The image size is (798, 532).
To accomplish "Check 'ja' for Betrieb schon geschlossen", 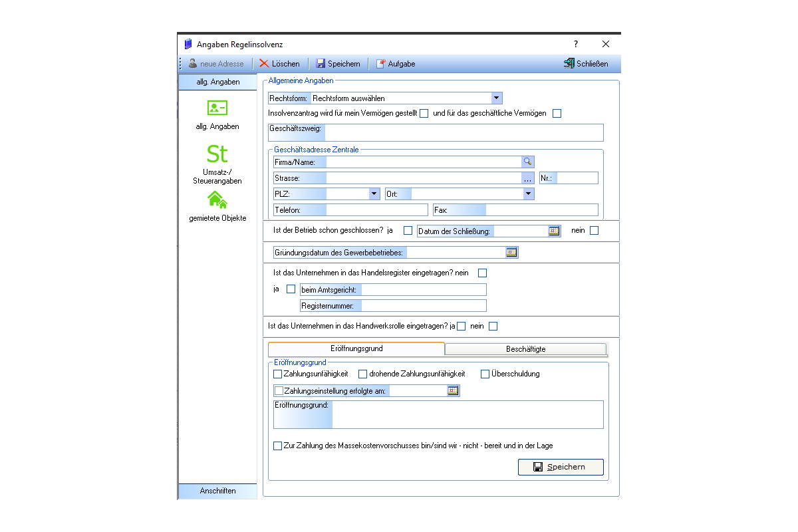I will point(408,231).
